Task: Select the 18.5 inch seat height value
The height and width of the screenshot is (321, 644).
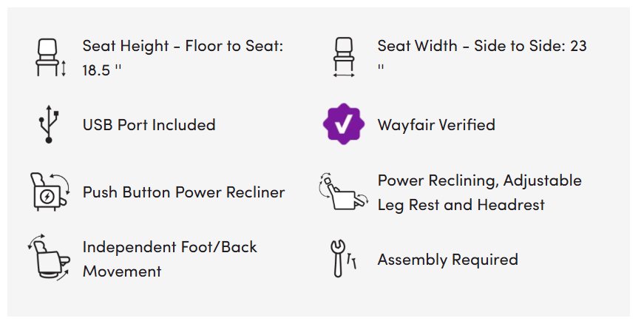Action: tap(102, 70)
